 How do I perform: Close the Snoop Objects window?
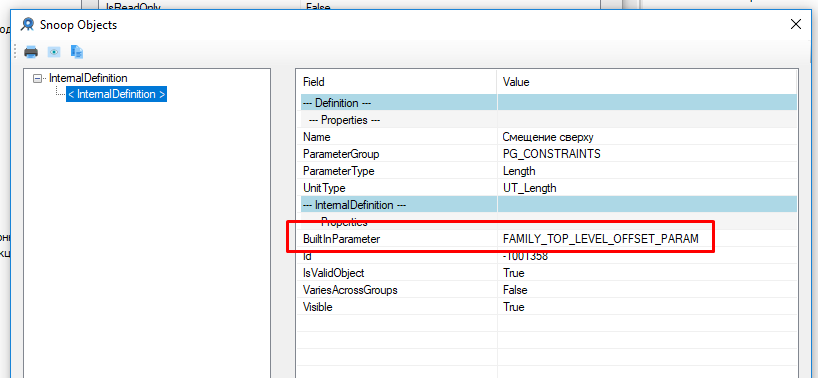click(x=796, y=25)
